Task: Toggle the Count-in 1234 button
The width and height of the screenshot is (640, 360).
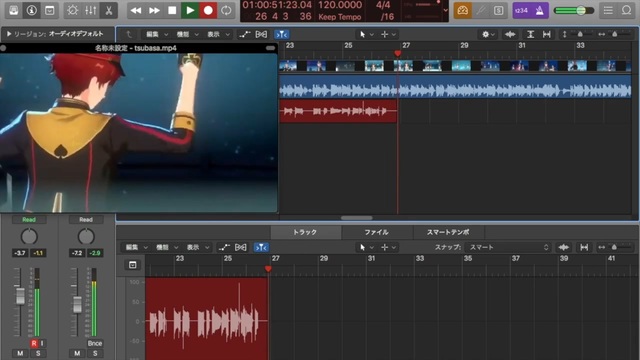Action: [522, 11]
